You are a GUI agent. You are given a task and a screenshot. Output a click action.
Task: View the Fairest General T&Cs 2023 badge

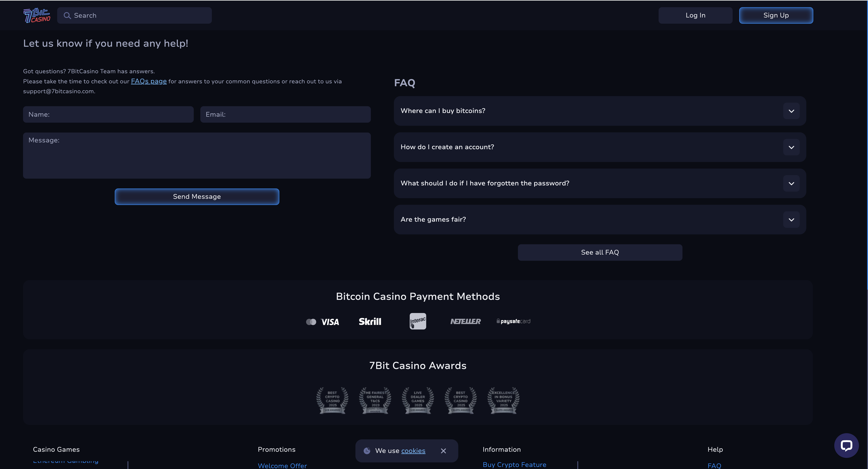375,400
